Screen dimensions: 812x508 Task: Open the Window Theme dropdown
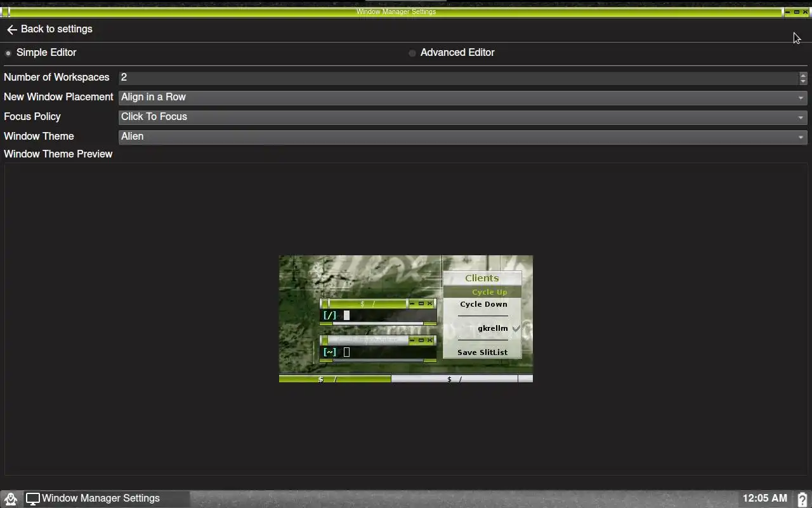pyautogui.click(x=462, y=137)
